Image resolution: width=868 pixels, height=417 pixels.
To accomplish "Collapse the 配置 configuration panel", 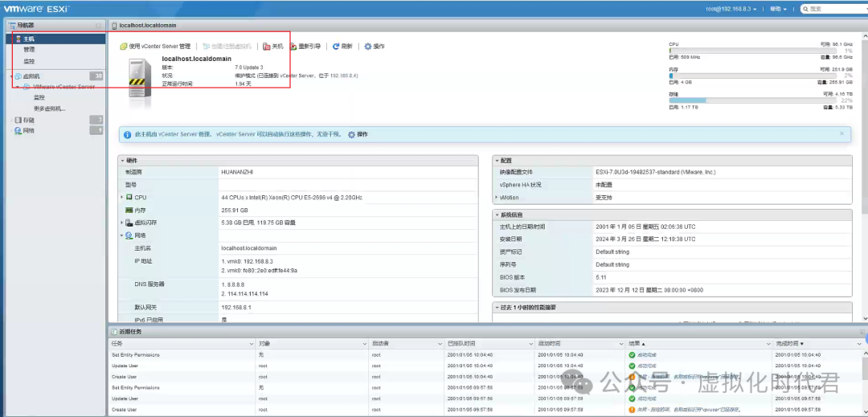I will pos(497,161).
